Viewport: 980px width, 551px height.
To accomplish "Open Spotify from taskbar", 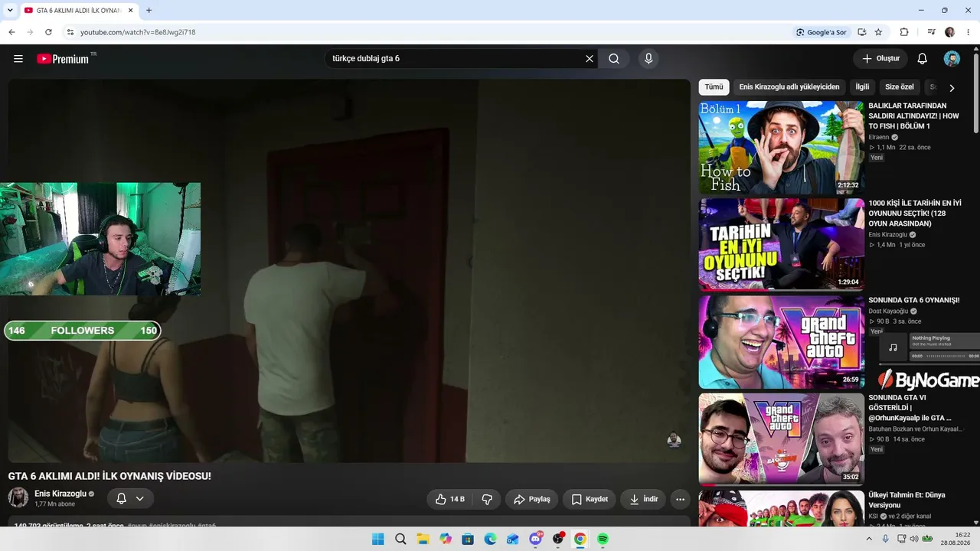I will (603, 539).
